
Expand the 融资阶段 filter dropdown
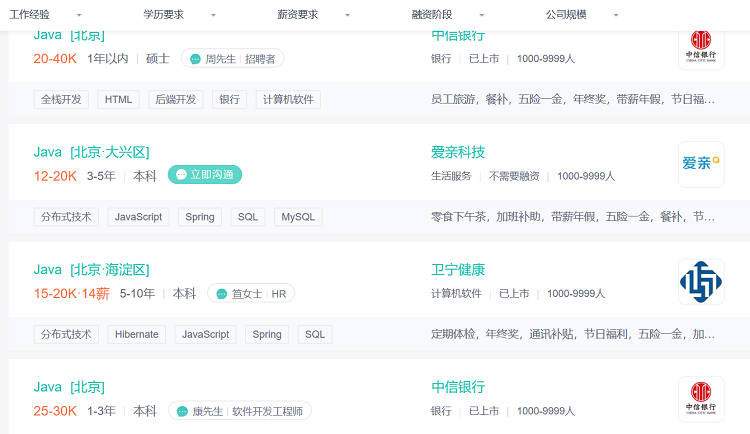coord(447,15)
